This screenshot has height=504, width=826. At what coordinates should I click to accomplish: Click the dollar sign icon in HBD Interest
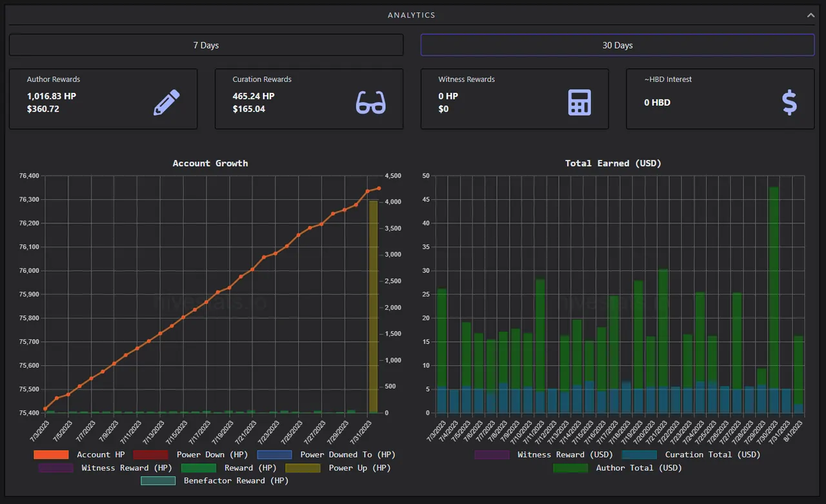pyautogui.click(x=789, y=103)
